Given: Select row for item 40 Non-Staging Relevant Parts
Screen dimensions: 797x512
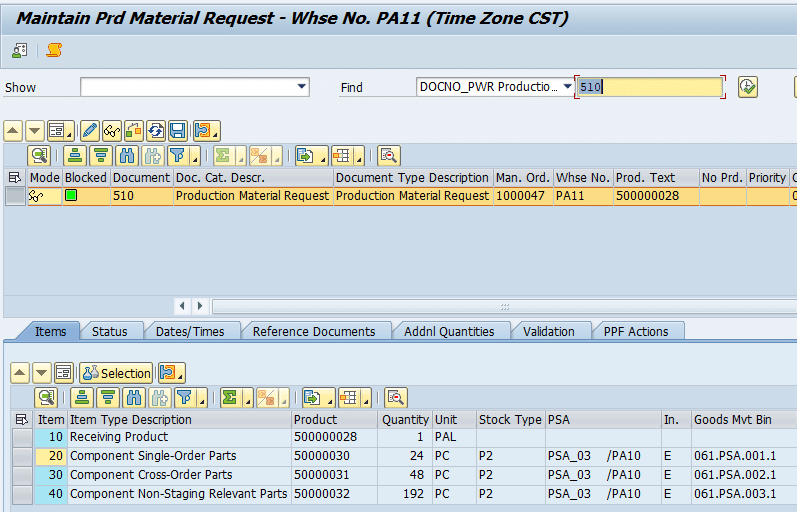Looking at the screenshot, I should tap(21, 493).
